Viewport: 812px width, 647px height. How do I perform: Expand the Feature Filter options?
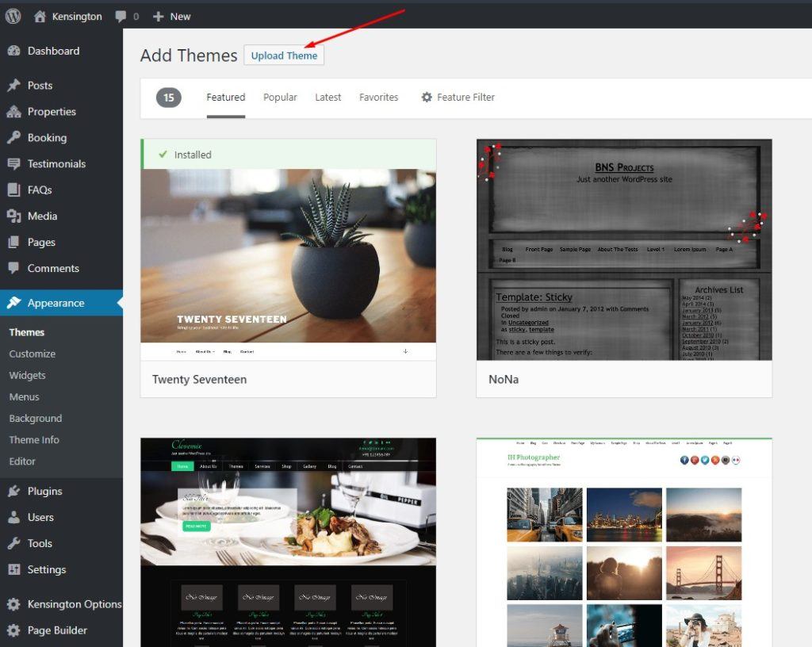point(458,98)
